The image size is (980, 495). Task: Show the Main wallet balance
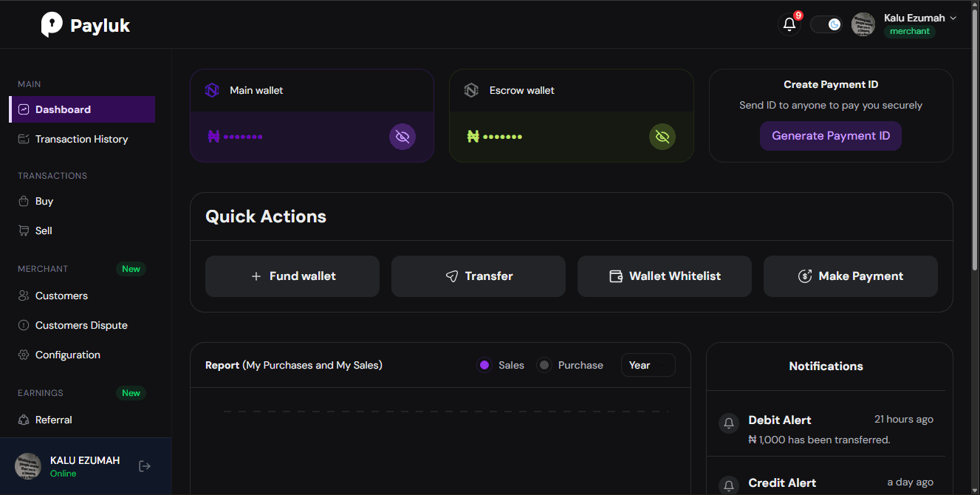click(x=402, y=136)
